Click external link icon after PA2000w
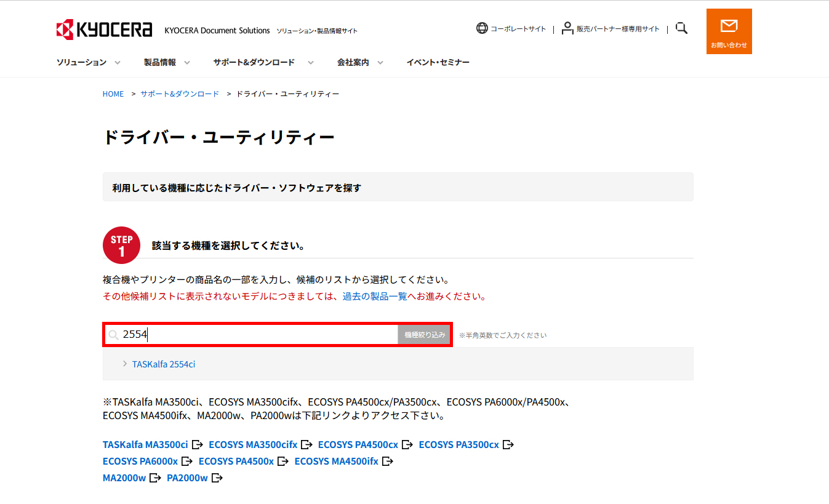The height and width of the screenshot is (504, 829). [217, 478]
